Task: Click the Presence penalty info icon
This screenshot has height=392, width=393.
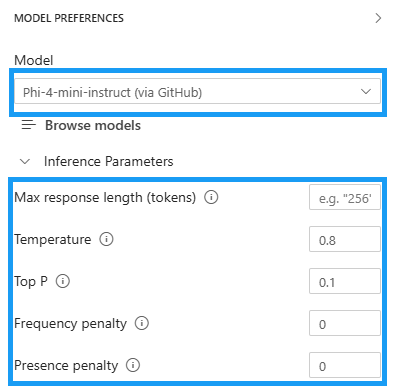Action: point(133,365)
